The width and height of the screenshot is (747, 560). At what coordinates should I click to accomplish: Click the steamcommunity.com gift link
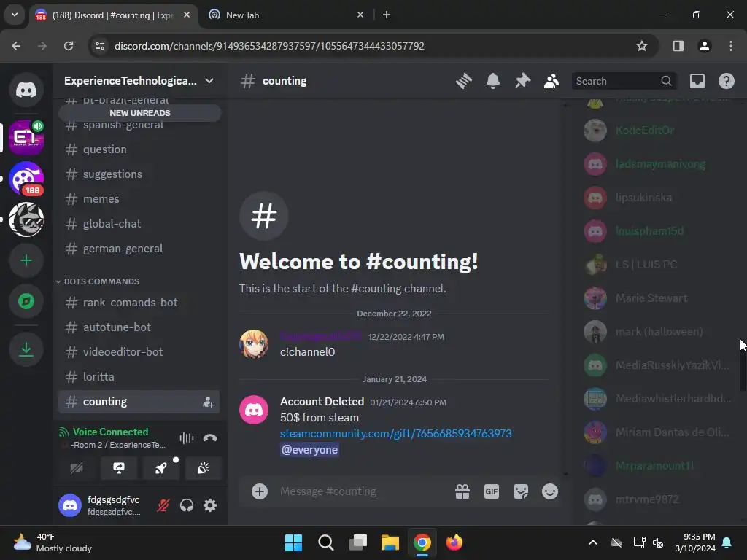point(396,434)
